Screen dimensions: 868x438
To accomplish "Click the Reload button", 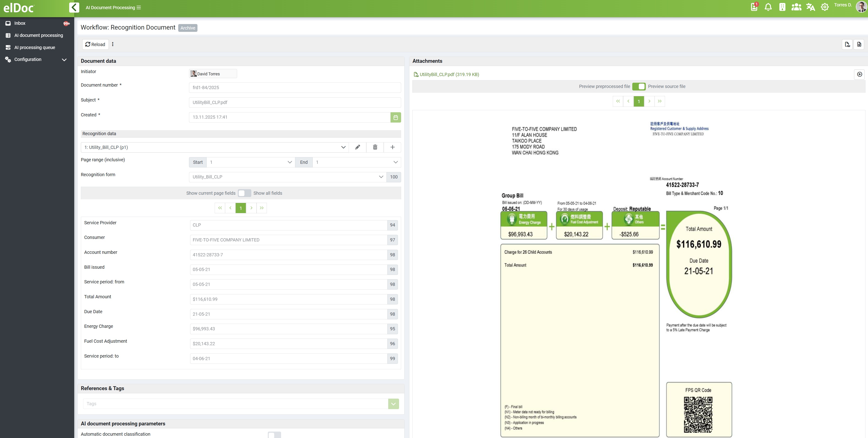I will (95, 44).
